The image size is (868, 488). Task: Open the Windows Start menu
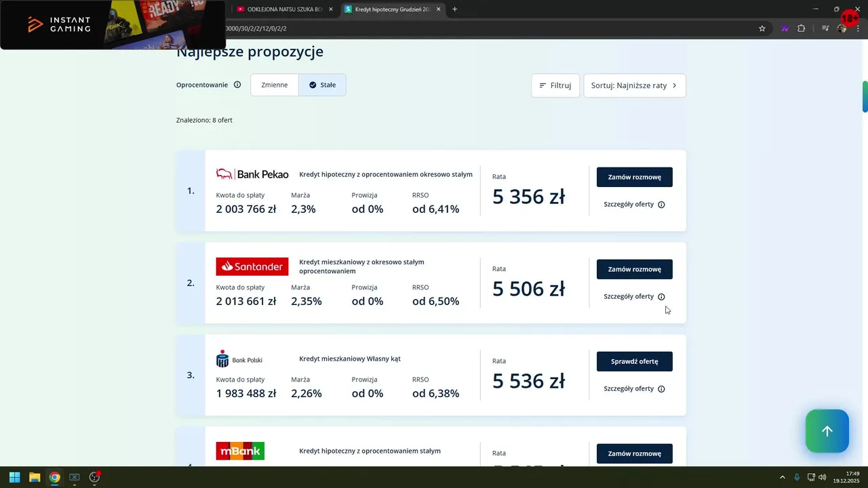[x=14, y=477]
